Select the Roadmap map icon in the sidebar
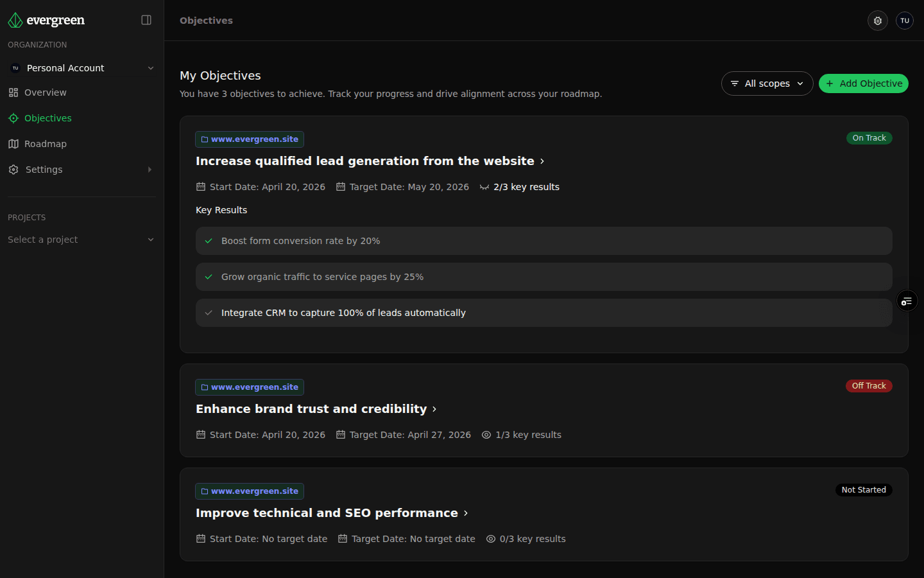924x578 pixels. 13,143
